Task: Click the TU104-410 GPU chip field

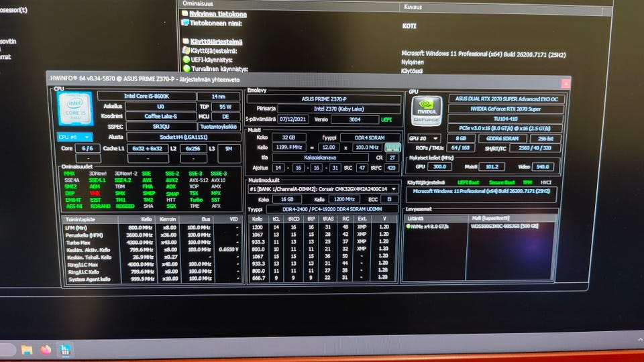Action: coord(505,119)
